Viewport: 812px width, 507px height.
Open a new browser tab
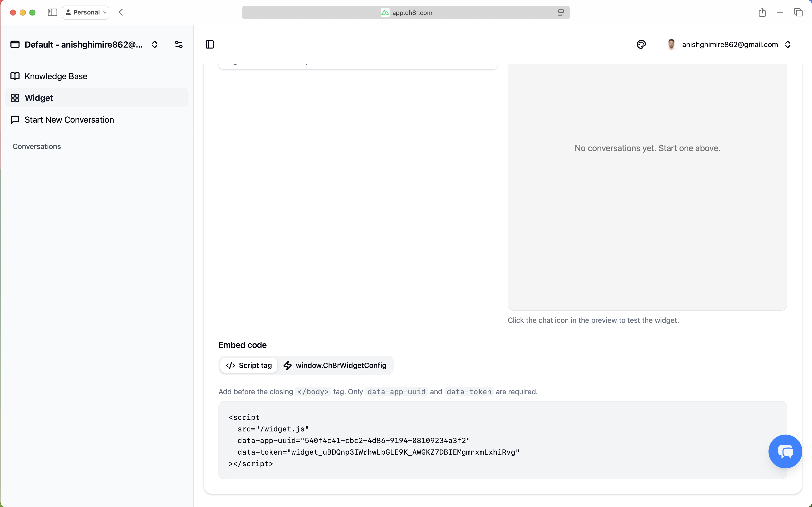780,12
